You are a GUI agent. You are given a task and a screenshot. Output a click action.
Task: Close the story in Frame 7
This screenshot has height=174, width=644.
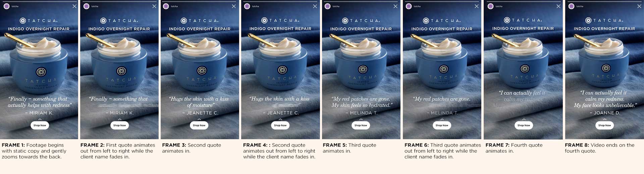point(558,6)
